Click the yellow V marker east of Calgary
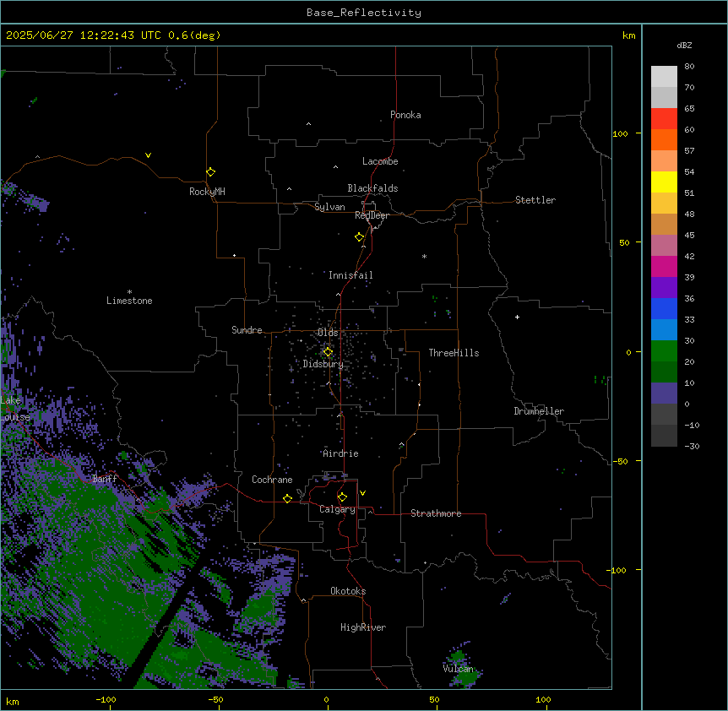 tap(362, 493)
